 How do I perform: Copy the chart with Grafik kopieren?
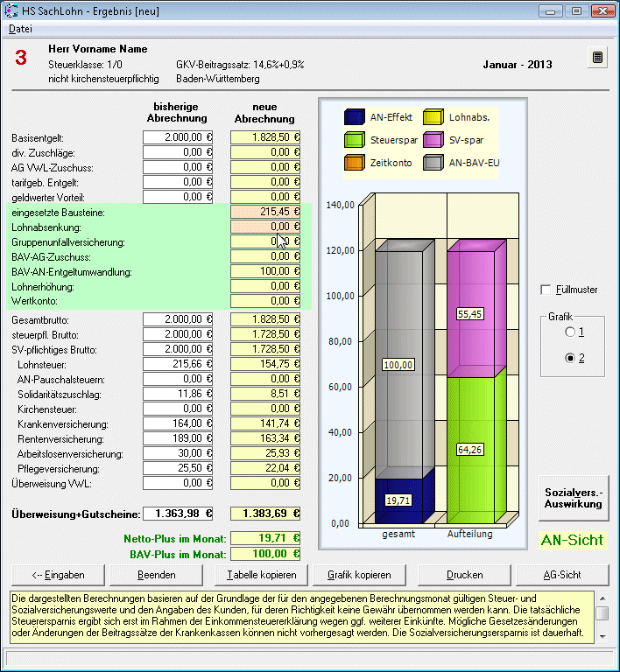point(359,575)
